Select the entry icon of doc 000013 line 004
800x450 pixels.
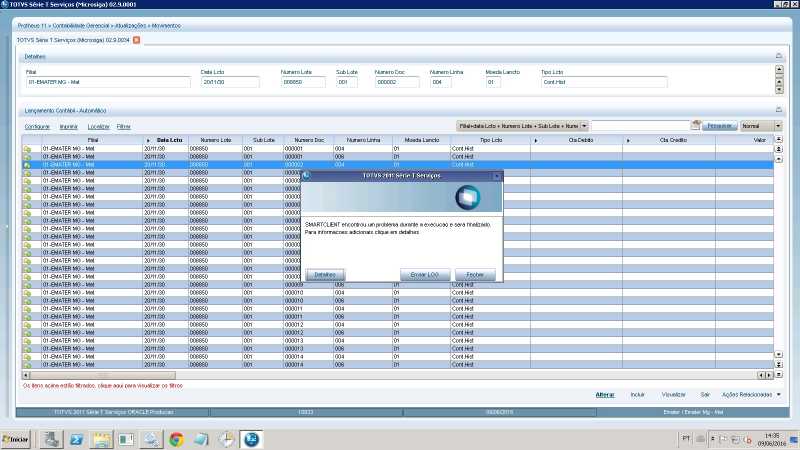[27, 341]
